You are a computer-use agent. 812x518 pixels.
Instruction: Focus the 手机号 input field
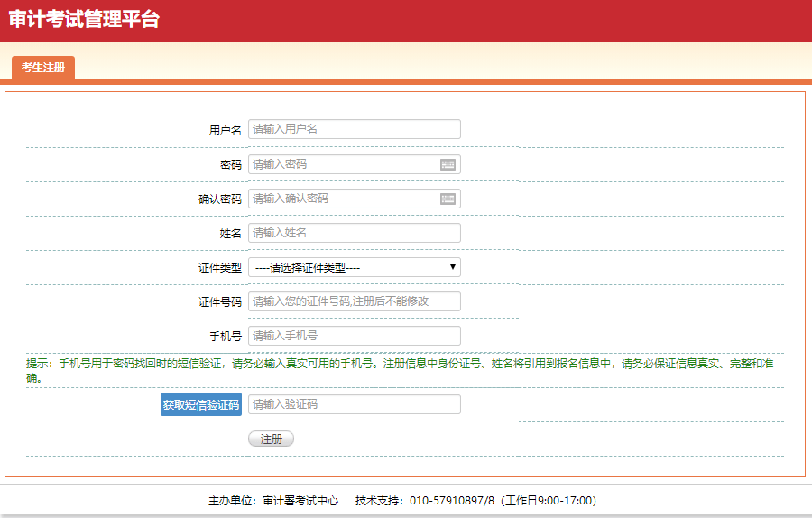[x=354, y=336]
